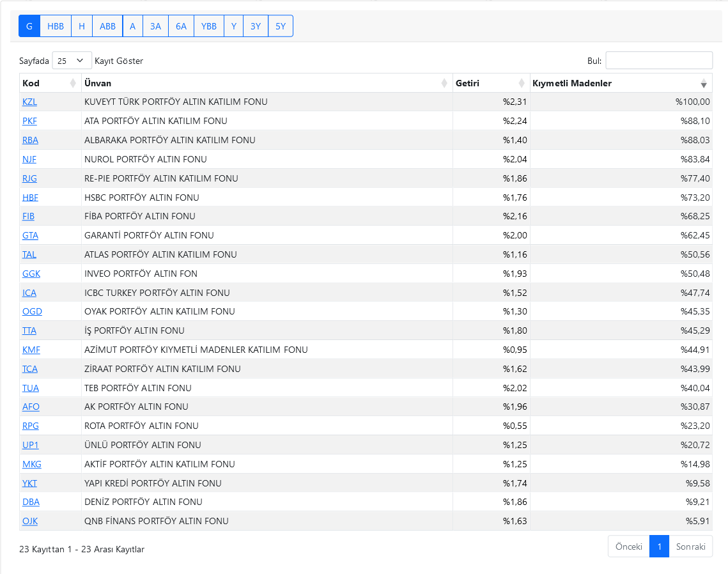This screenshot has width=728, height=574.
Task: Open the GTA fund link
Action: [x=30, y=235]
